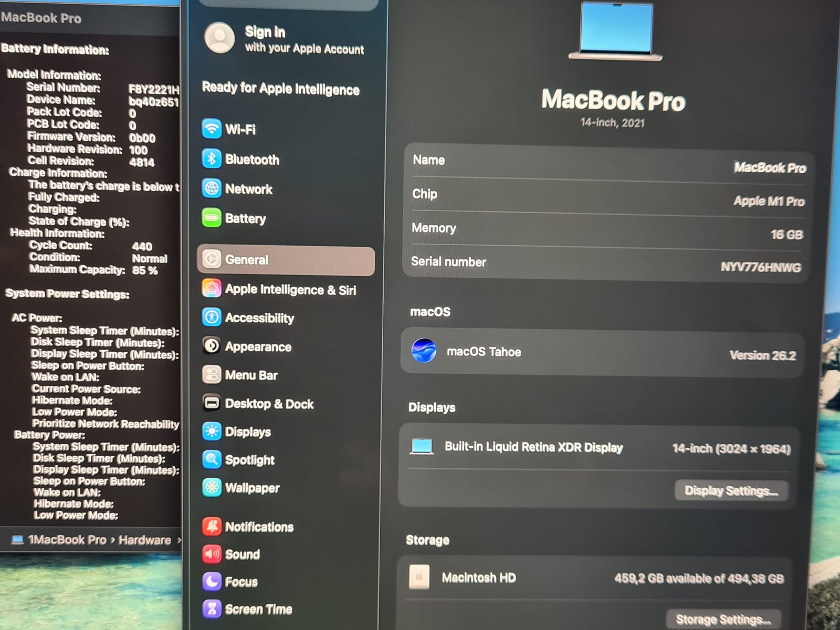The height and width of the screenshot is (630, 840).
Task: Go to Desktop & Dock settings
Action: pos(269,404)
